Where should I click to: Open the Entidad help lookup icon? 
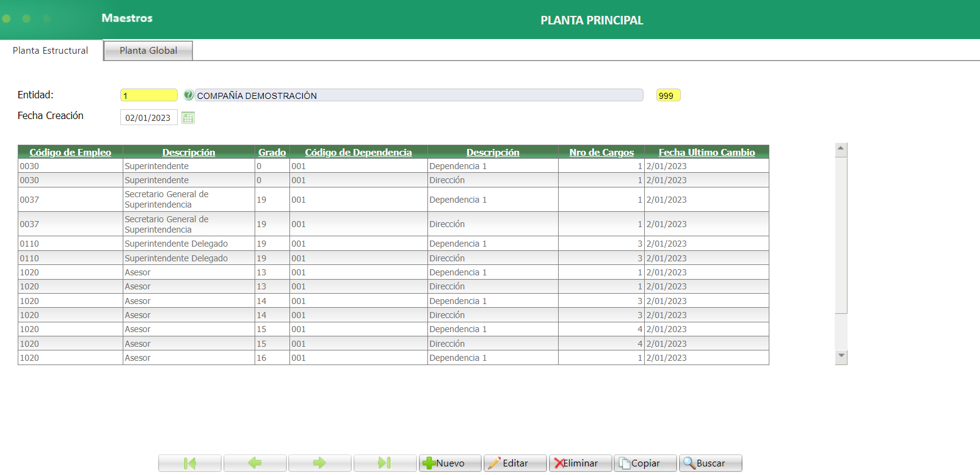[x=189, y=95]
